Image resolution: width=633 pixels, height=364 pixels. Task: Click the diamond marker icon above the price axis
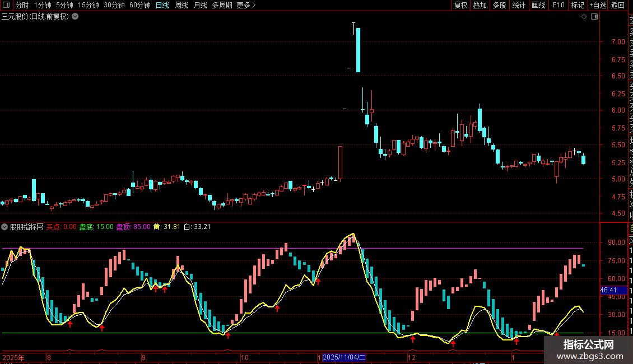tap(584, 17)
